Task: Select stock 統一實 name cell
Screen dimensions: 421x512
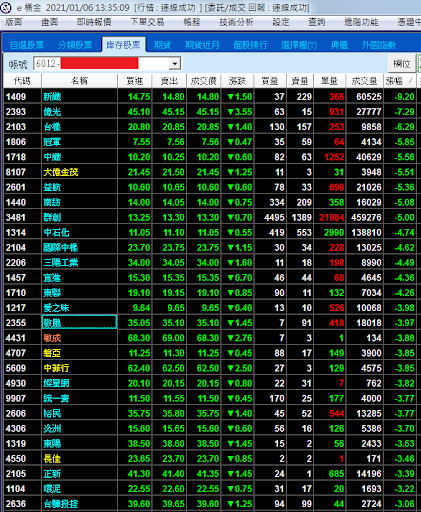Action: tap(79, 398)
